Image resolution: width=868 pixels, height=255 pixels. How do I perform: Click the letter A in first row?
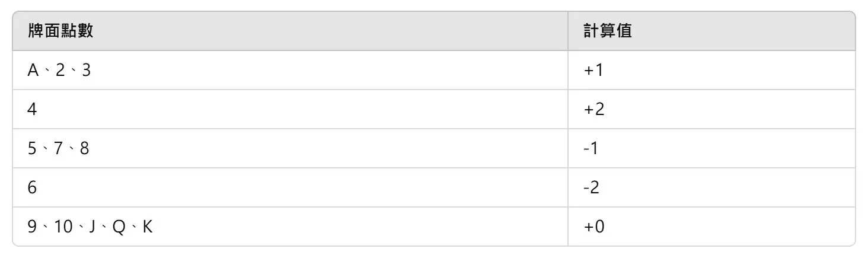(33, 71)
